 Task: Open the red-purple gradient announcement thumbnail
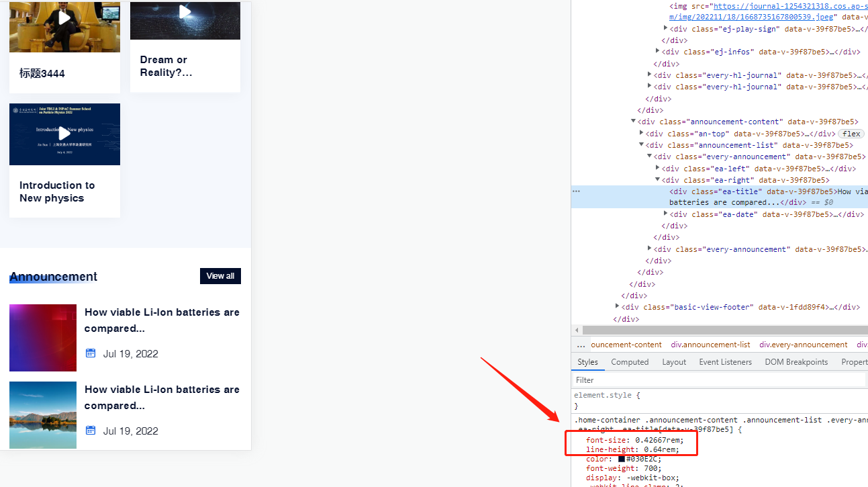click(x=43, y=338)
